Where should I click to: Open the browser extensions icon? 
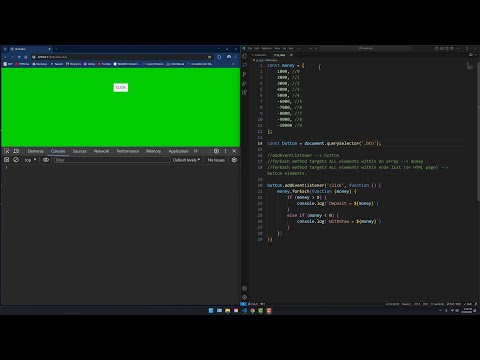coord(219,57)
